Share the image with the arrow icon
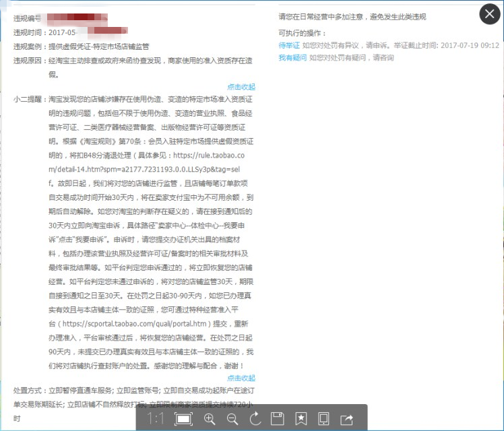 click(x=347, y=419)
